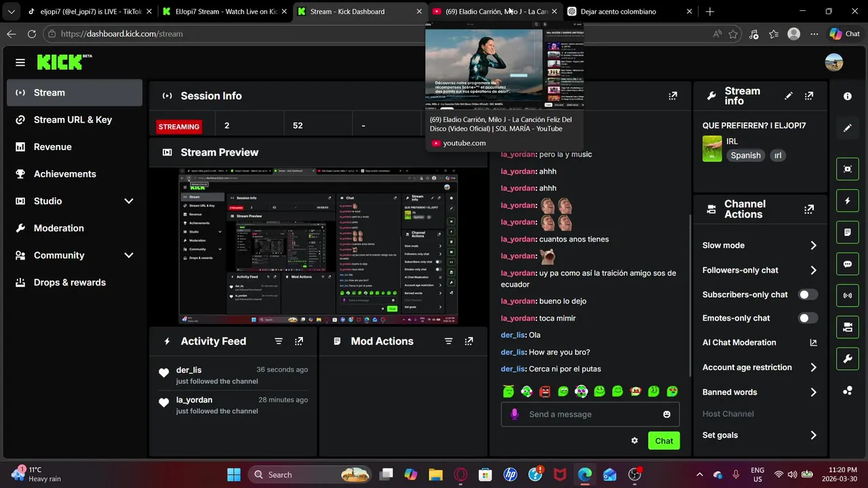Toggle Emotes-only chat switch
868x488 pixels.
pyautogui.click(x=808, y=319)
